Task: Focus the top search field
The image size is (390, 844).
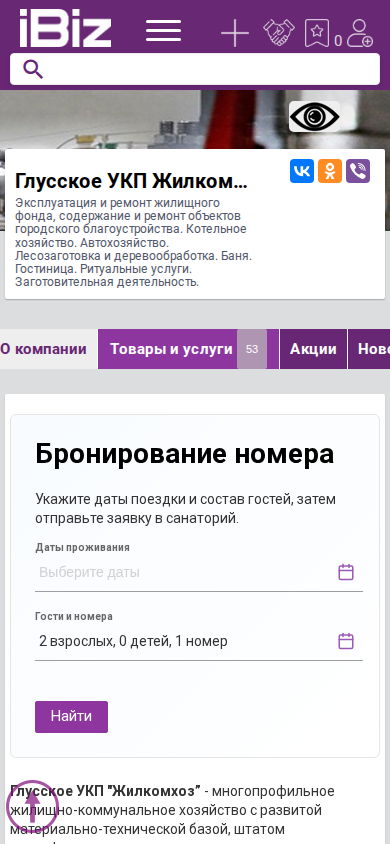Action: pos(195,69)
